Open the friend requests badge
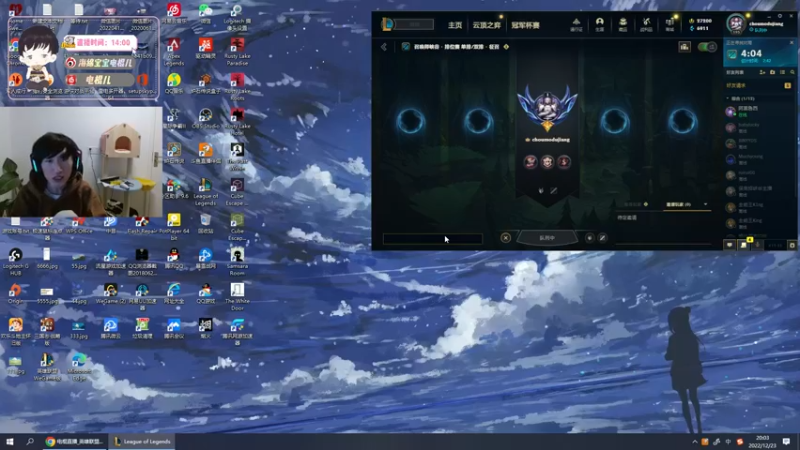The height and width of the screenshot is (450, 800). coord(787,85)
